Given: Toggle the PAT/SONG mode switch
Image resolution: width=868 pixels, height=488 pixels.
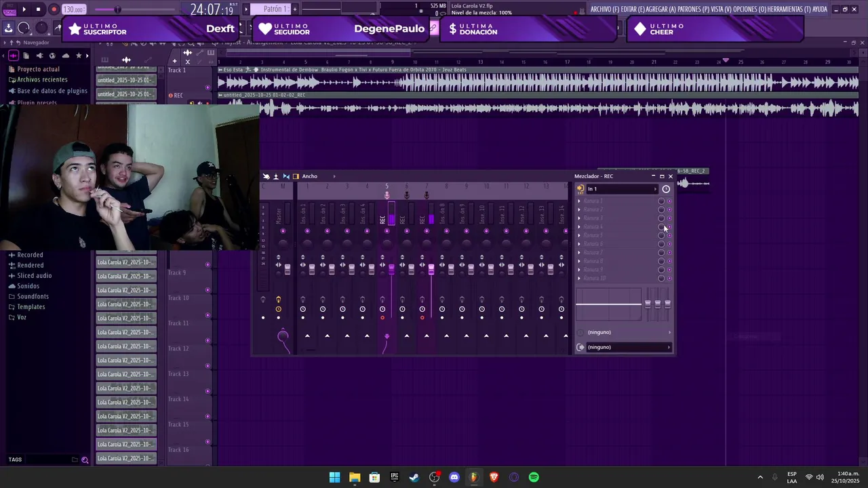Looking at the screenshot, I should pos(9,9).
